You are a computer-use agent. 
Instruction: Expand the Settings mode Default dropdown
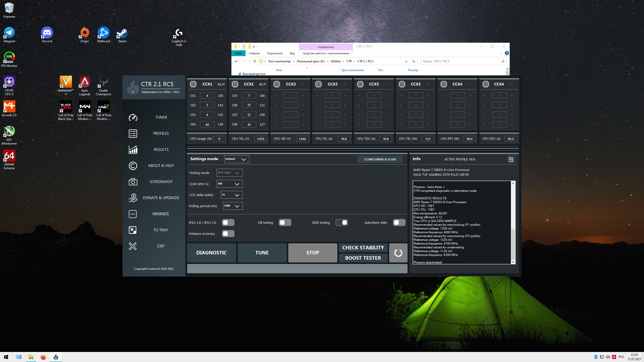click(x=236, y=159)
